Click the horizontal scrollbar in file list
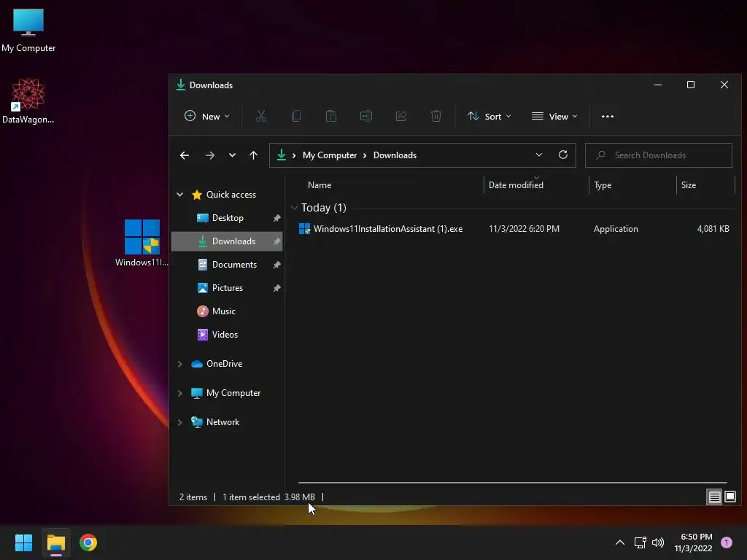Image resolution: width=747 pixels, height=560 pixels. (x=513, y=483)
